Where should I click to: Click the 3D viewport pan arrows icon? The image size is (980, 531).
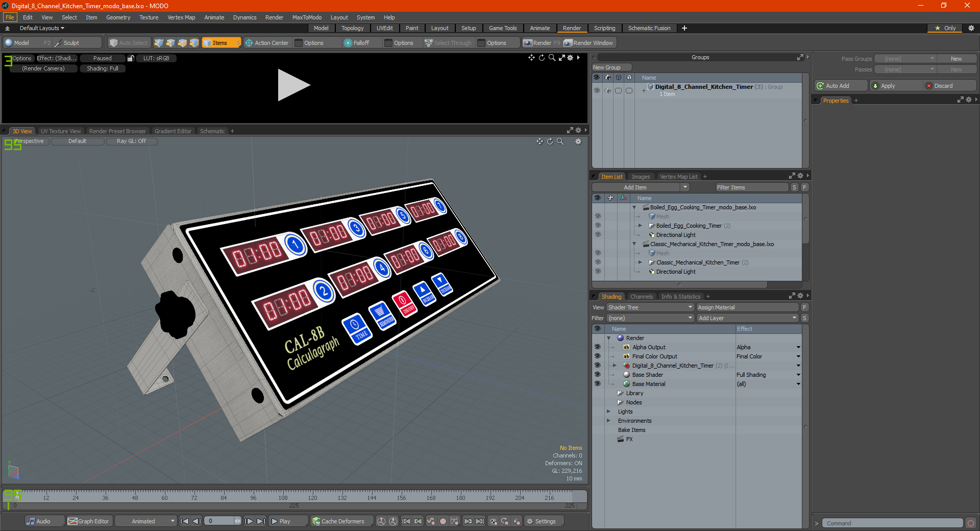(x=540, y=141)
